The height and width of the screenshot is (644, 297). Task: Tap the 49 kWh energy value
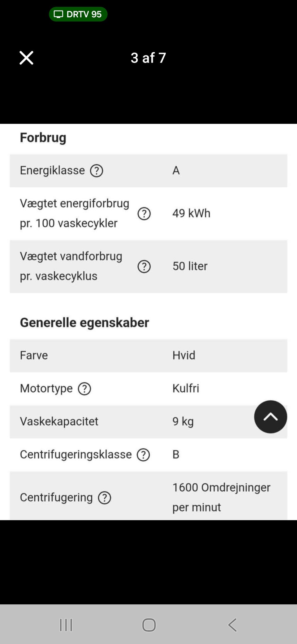click(191, 213)
